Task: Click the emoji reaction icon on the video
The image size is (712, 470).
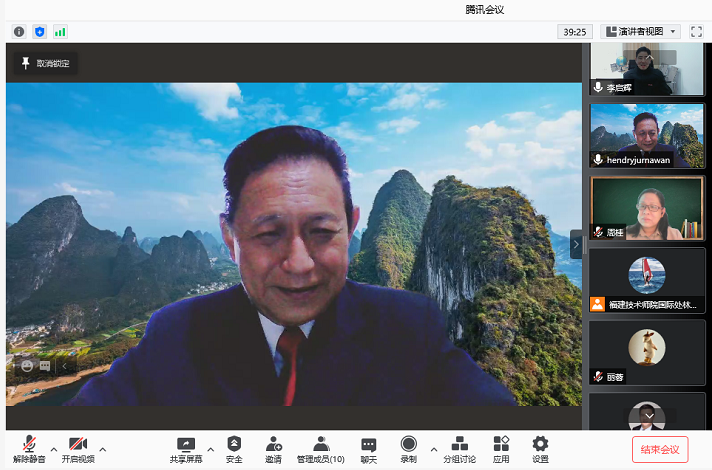Action: click(27, 366)
